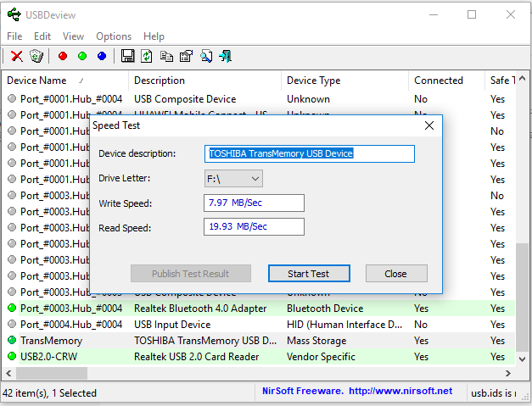532x406 pixels.
Task: Click the horizontal scrollbar thumb
Action: pos(52,373)
